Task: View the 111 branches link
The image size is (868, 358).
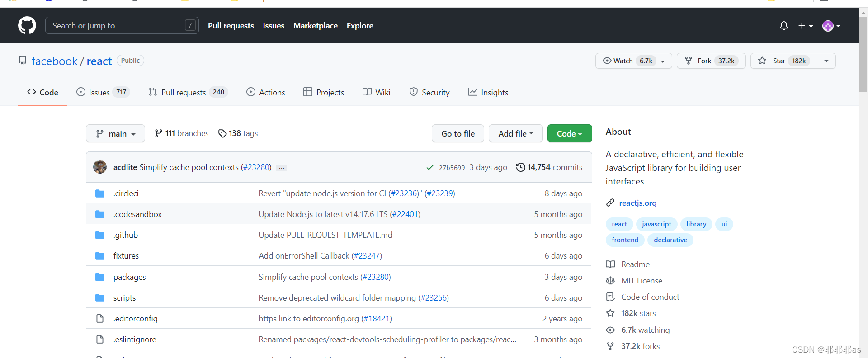Action: click(182, 133)
